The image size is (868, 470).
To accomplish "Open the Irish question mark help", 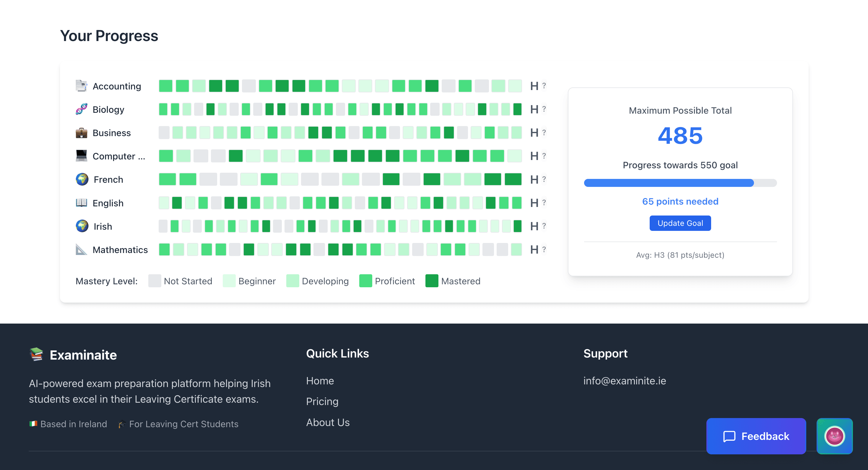I will (x=544, y=226).
